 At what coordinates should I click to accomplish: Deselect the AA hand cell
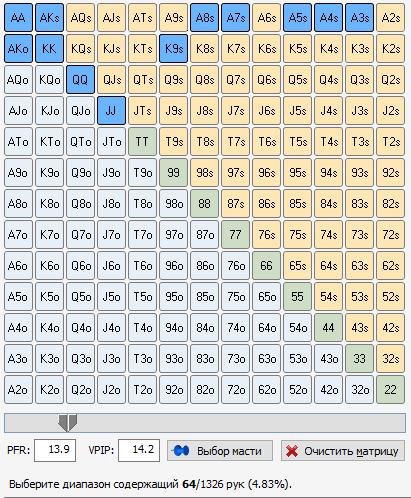pyautogui.click(x=18, y=18)
